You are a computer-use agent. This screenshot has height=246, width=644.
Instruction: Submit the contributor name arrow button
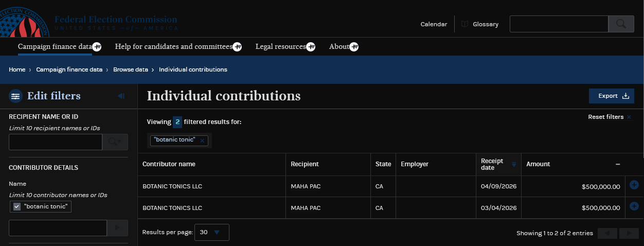pyautogui.click(x=117, y=228)
